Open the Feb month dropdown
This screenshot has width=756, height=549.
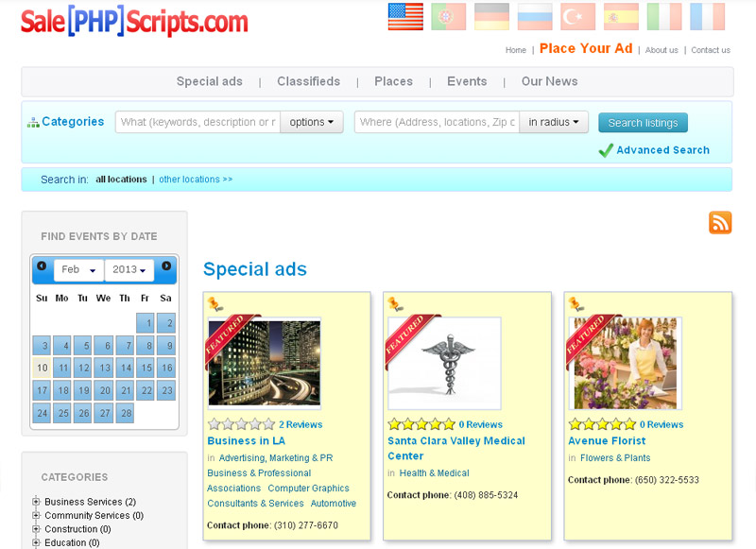click(x=78, y=270)
